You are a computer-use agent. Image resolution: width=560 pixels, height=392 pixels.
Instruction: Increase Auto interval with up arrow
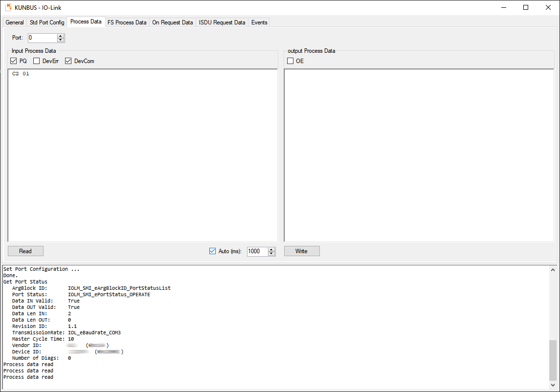point(272,249)
